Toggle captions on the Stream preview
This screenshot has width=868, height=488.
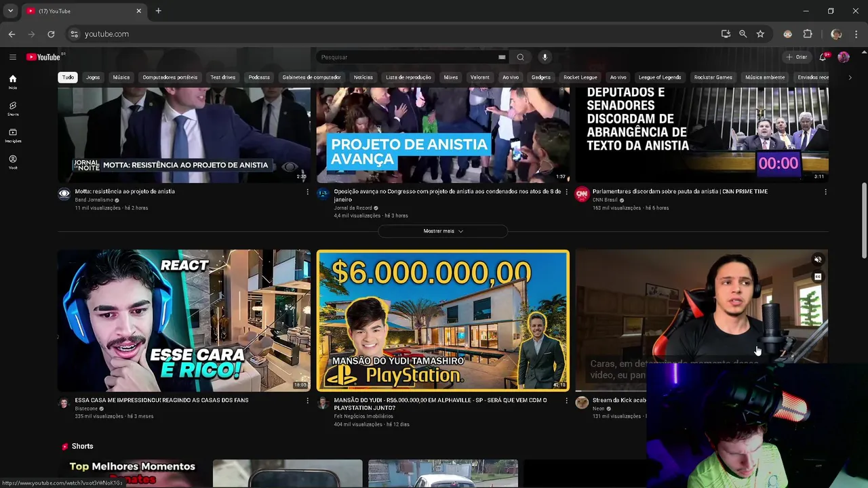[818, 277]
